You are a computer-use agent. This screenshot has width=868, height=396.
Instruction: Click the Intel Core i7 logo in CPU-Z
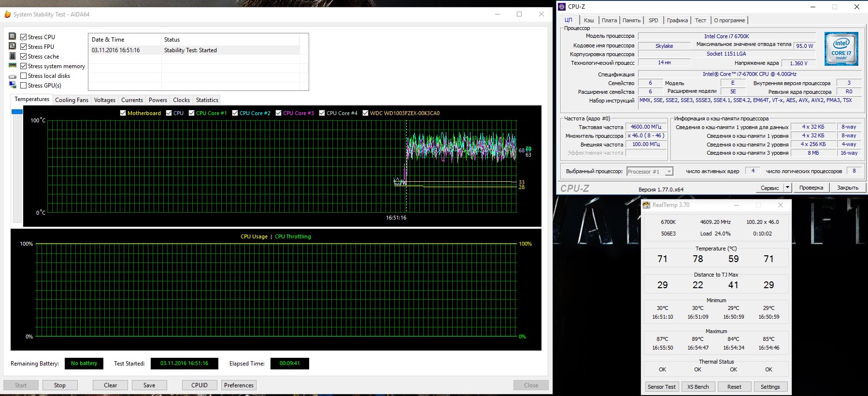[x=841, y=49]
